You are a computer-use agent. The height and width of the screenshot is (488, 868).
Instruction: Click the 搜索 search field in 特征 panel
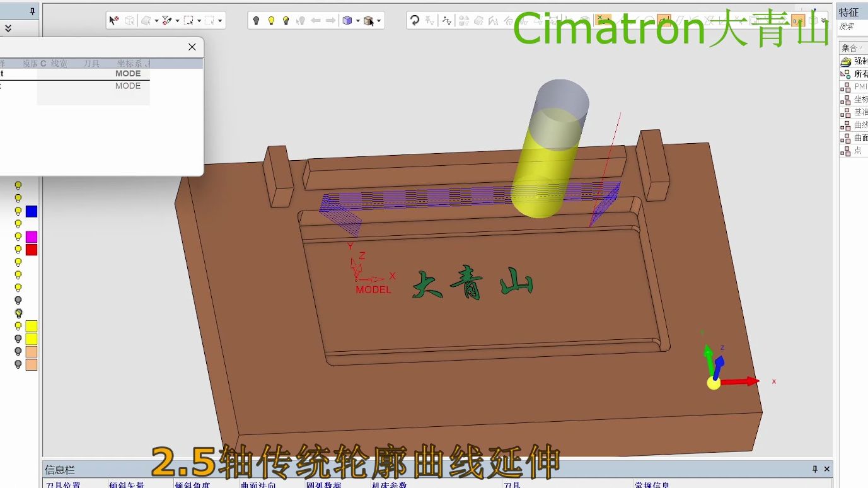[x=852, y=27]
